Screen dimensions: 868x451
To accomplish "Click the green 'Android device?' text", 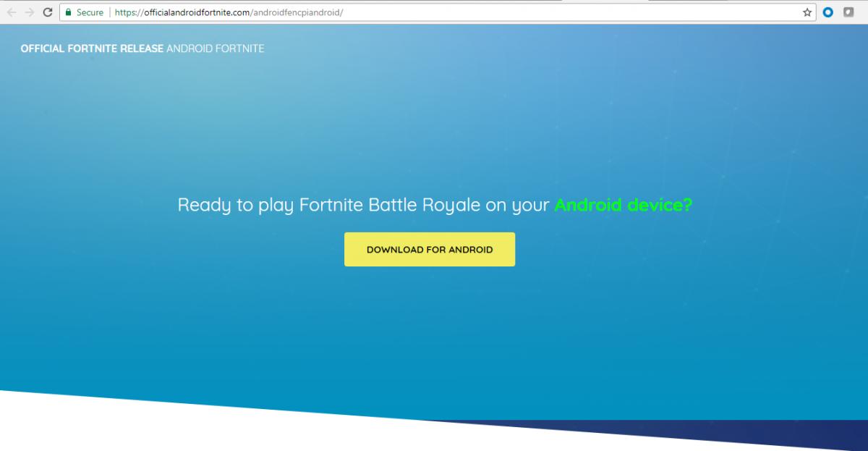I will pyautogui.click(x=623, y=205).
